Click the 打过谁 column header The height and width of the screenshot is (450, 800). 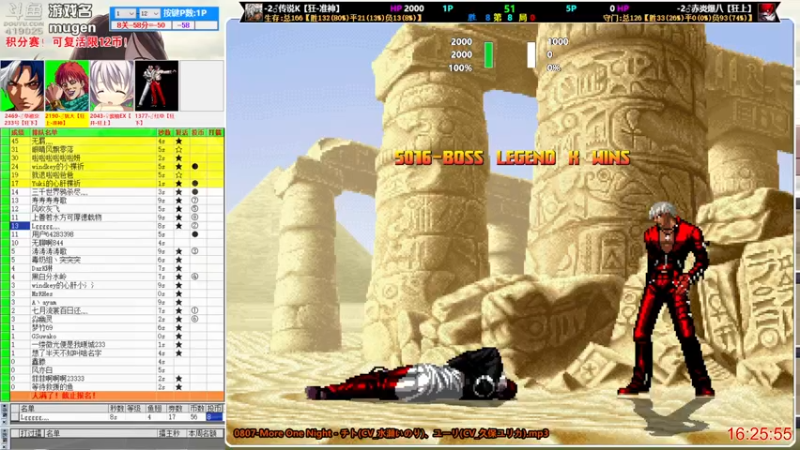click(31, 433)
